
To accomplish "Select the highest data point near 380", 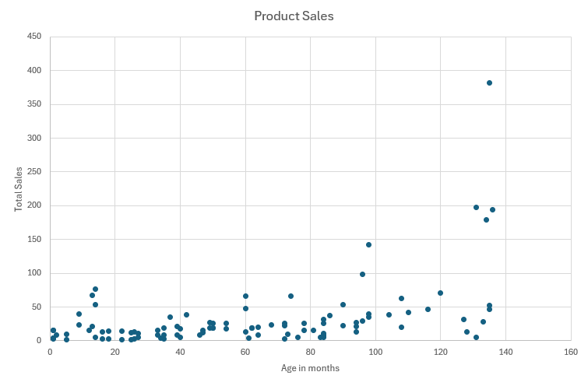I will coord(489,82).
